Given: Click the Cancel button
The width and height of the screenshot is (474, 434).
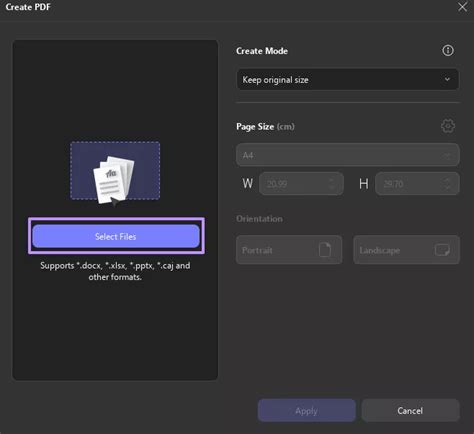Looking at the screenshot, I should pos(410,411).
